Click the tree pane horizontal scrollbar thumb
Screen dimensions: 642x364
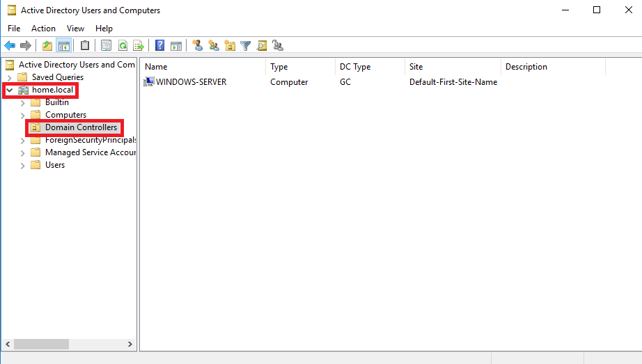click(x=41, y=344)
